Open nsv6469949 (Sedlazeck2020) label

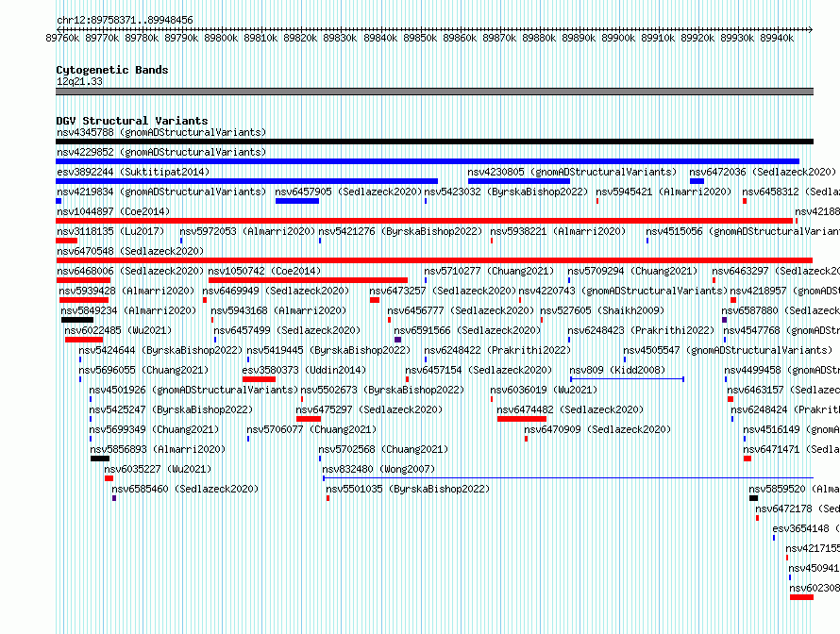tap(276, 291)
